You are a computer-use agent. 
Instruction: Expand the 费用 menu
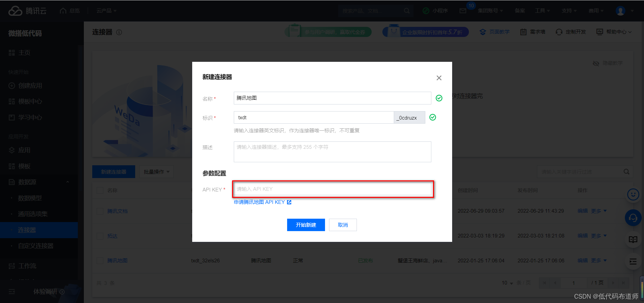(596, 11)
